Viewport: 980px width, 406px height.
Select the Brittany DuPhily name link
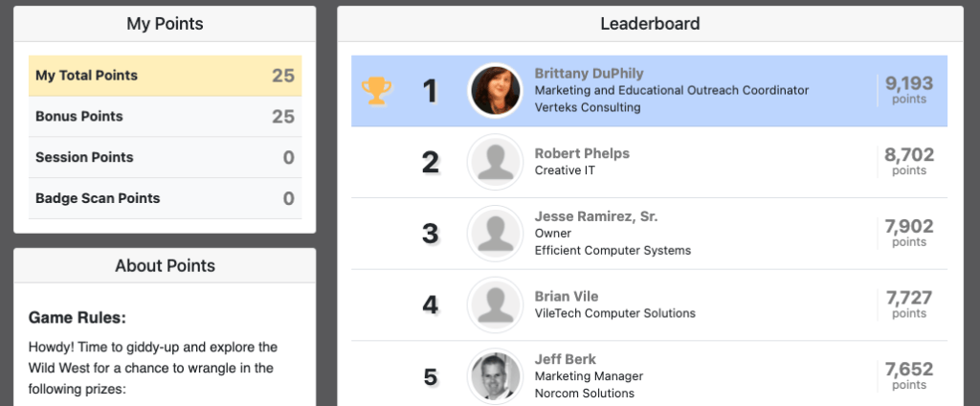(589, 74)
